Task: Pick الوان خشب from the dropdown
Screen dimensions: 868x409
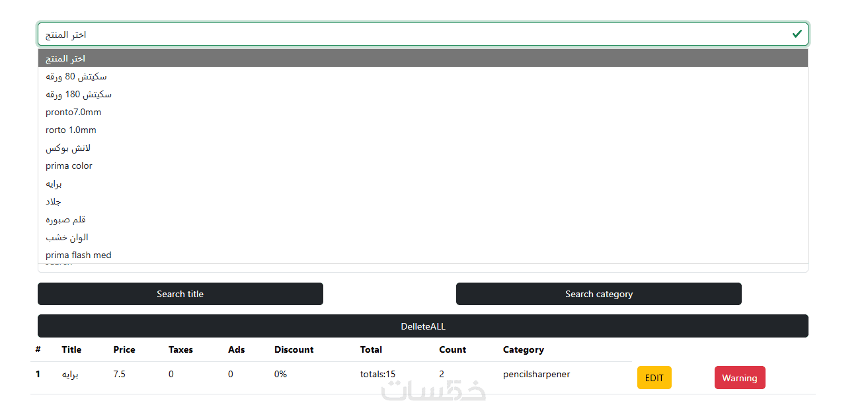Action: click(x=423, y=237)
